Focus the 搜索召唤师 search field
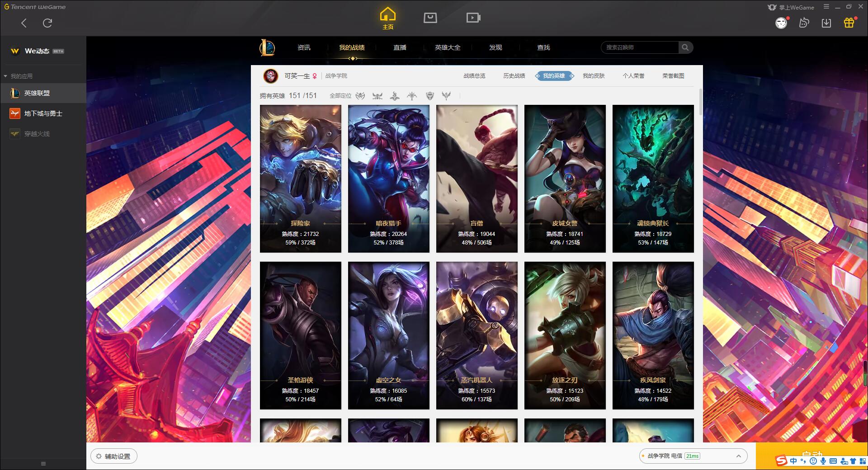Screen dimensions: 868x470 (640, 47)
